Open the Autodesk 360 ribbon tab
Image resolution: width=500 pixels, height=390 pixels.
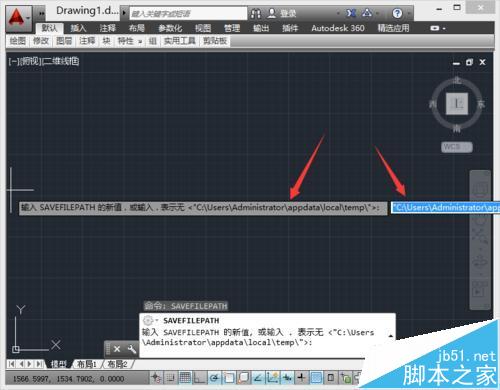[338, 28]
